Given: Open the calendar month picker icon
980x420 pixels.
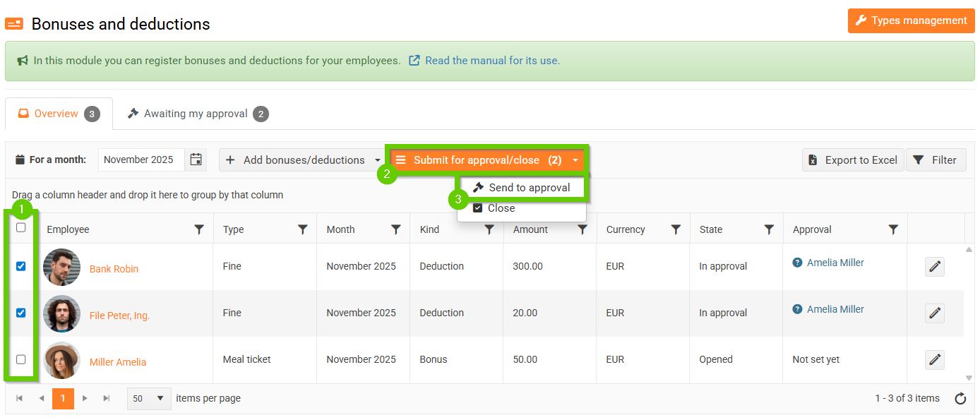Looking at the screenshot, I should [196, 160].
